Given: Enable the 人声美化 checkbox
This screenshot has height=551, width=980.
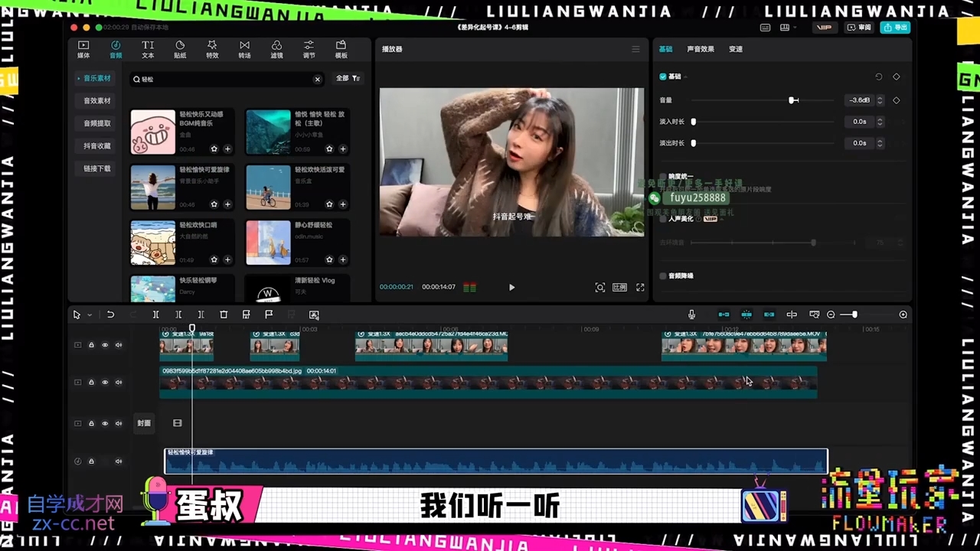Looking at the screenshot, I should 663,219.
